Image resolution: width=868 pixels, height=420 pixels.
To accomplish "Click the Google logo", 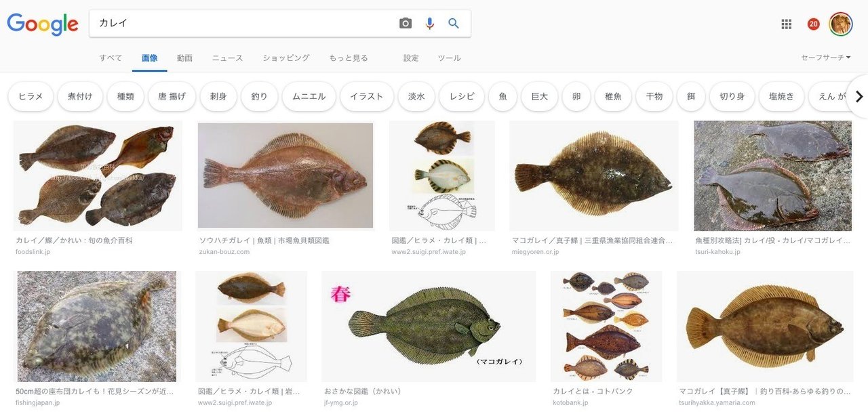I will pos(43,24).
